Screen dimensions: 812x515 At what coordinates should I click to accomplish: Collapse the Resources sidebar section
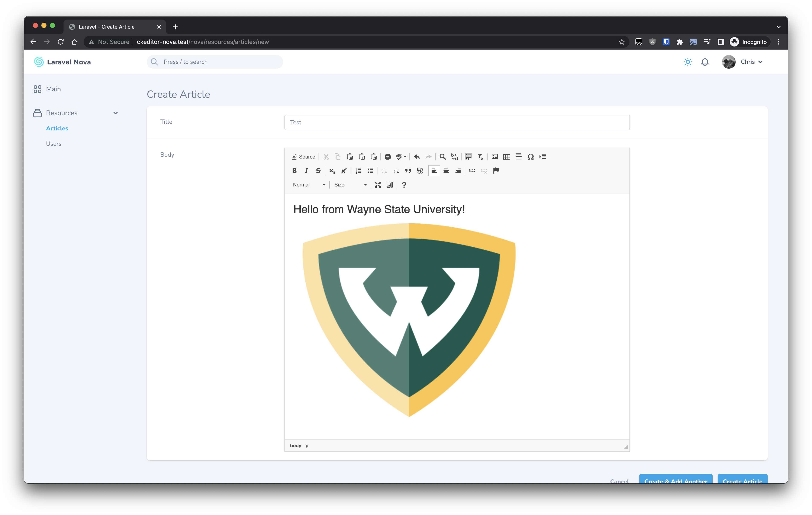point(115,113)
